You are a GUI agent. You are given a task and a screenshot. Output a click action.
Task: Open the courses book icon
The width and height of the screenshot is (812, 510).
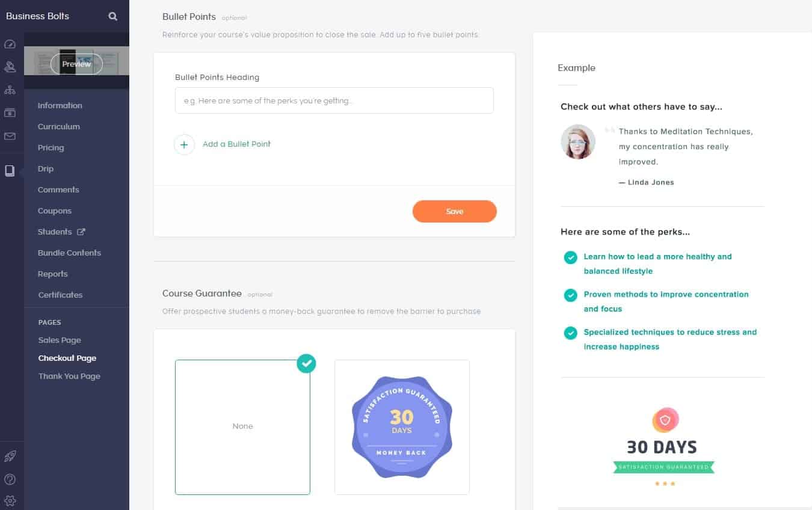10,171
